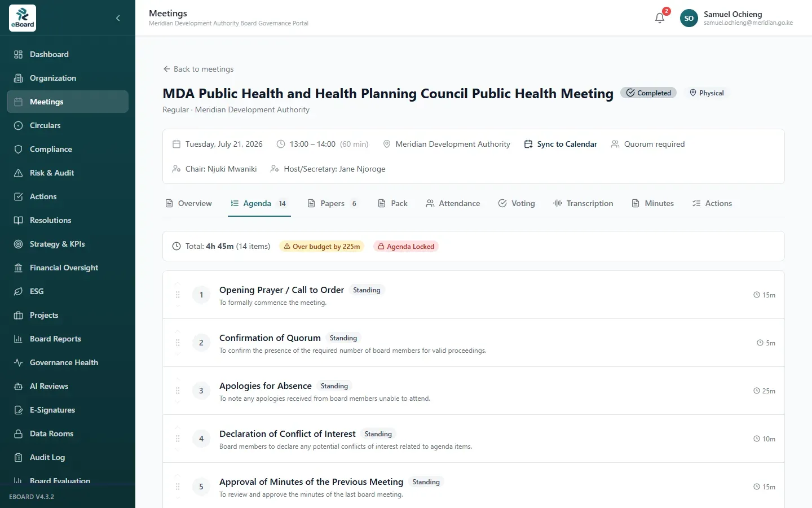Select Meetings in the sidebar

(68, 102)
